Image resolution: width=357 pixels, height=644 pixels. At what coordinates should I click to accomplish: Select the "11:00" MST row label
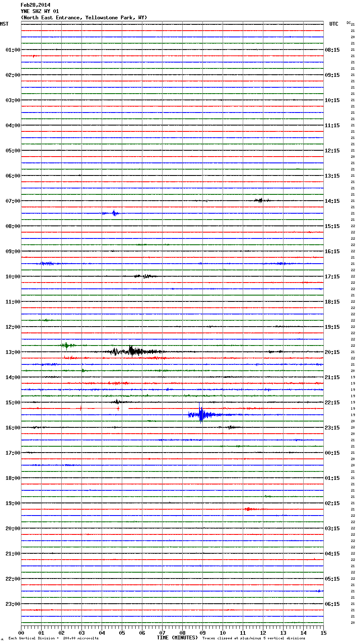(x=13, y=302)
